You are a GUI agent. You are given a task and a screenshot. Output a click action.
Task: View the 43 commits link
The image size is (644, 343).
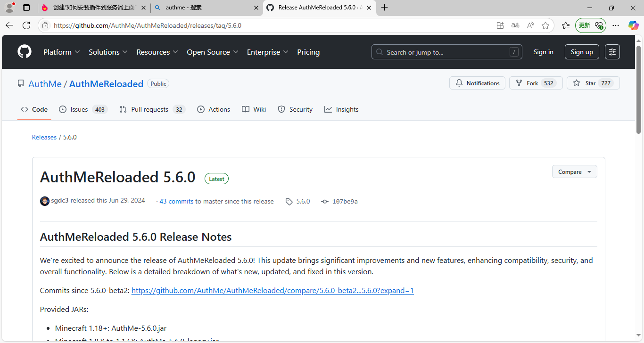pyautogui.click(x=176, y=201)
